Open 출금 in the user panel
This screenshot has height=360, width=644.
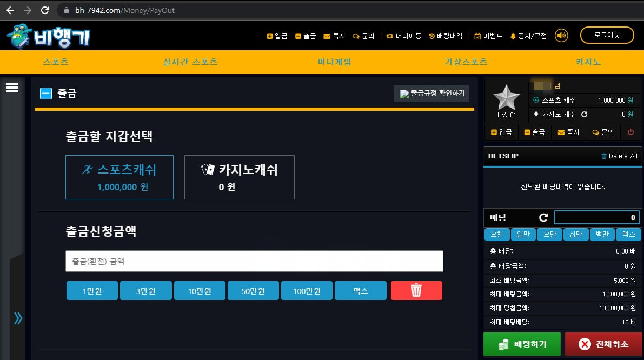[x=534, y=132]
